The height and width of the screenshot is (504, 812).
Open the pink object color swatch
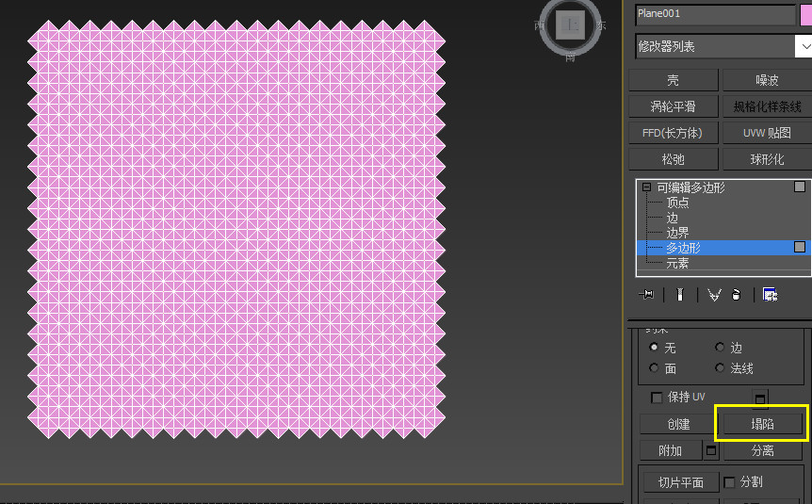click(806, 14)
